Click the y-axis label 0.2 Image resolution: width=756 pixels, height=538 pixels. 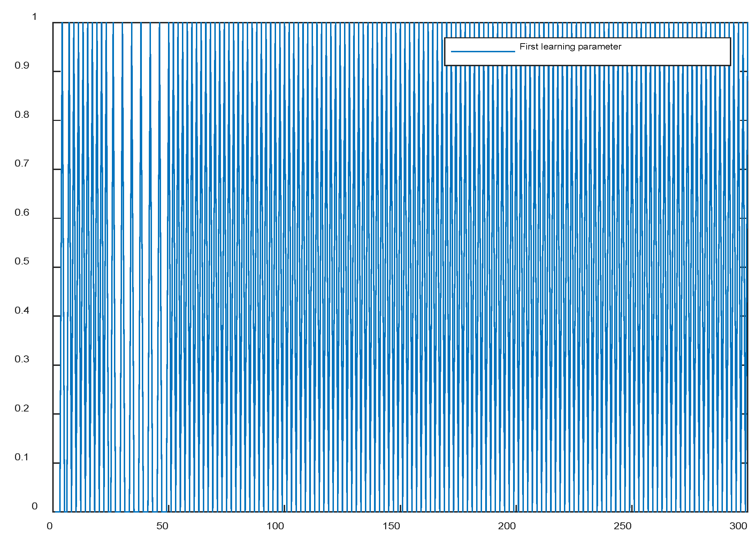click(x=22, y=408)
